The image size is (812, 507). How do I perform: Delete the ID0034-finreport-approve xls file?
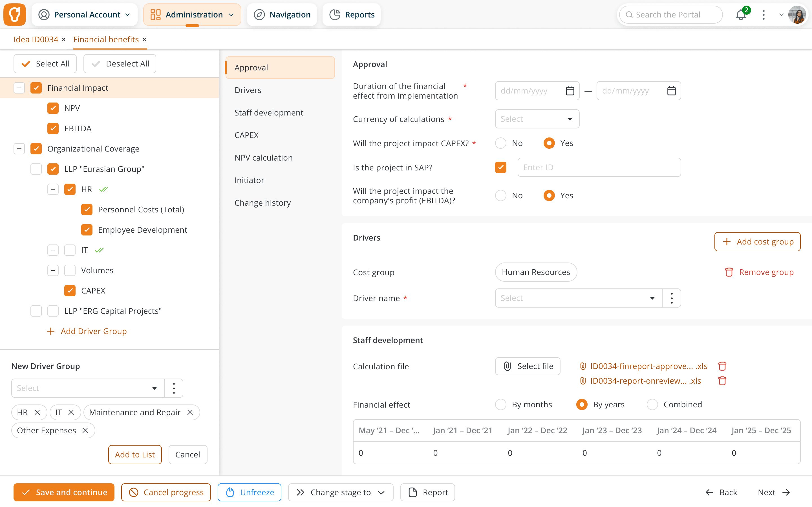click(x=722, y=366)
